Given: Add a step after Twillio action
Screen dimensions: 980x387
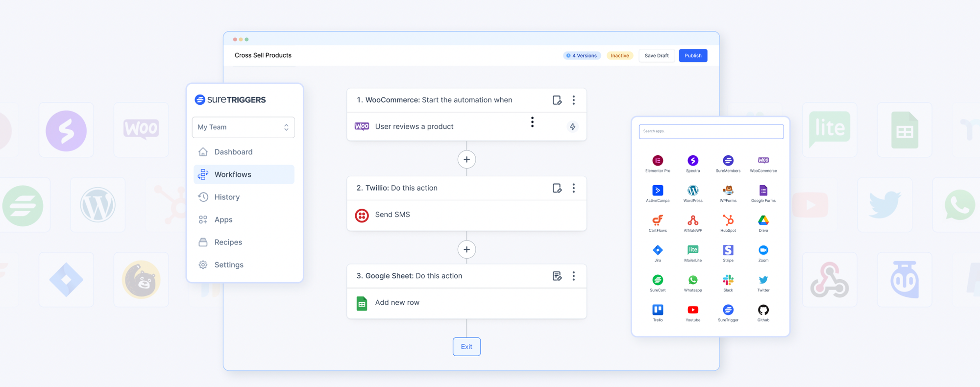Looking at the screenshot, I should coord(466,249).
